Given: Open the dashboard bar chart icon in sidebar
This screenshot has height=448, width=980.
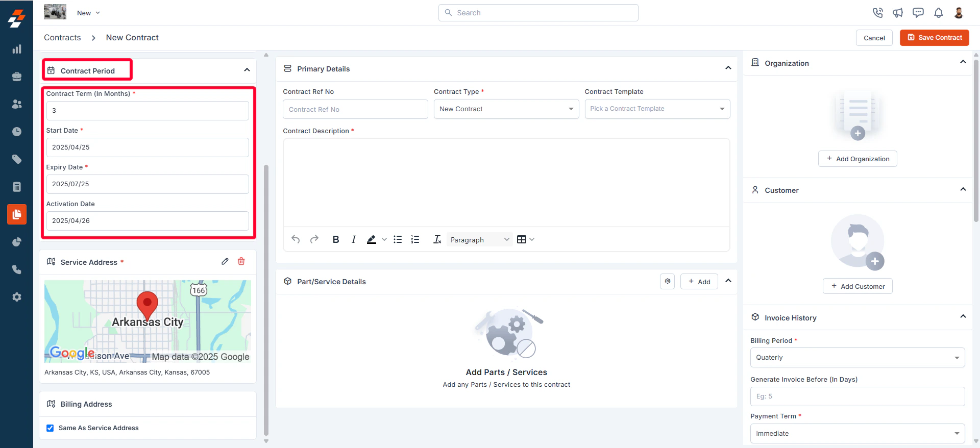Looking at the screenshot, I should 17,49.
